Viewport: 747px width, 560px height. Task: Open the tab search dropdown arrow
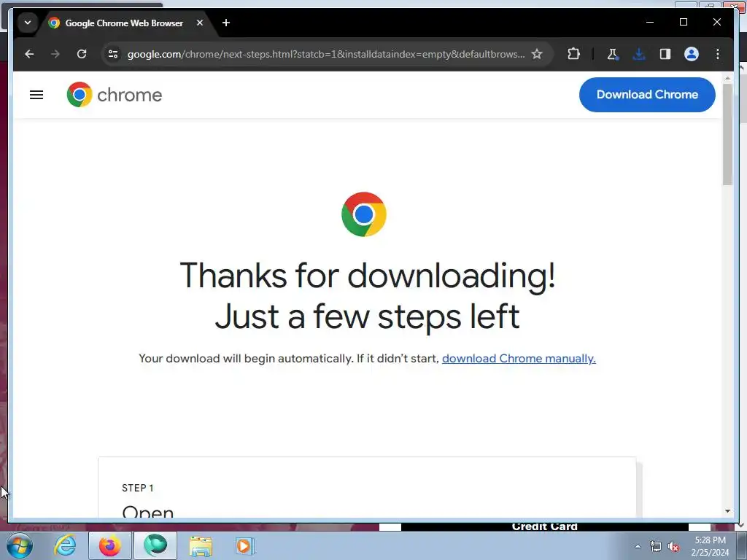point(28,23)
